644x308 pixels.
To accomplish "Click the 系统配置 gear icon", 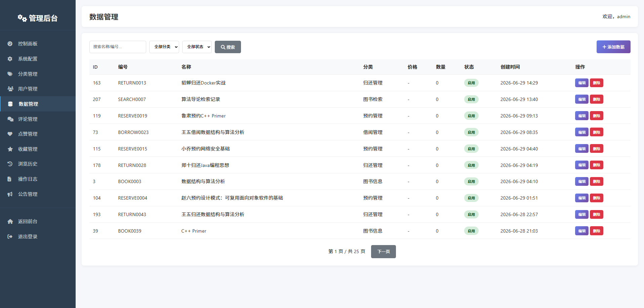I will (10, 59).
